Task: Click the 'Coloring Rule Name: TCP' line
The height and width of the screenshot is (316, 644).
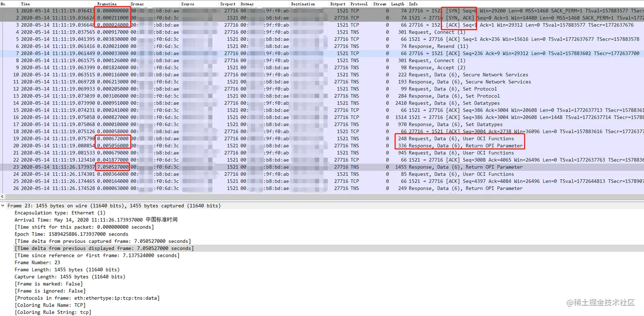Action: pyautogui.click(x=50, y=305)
